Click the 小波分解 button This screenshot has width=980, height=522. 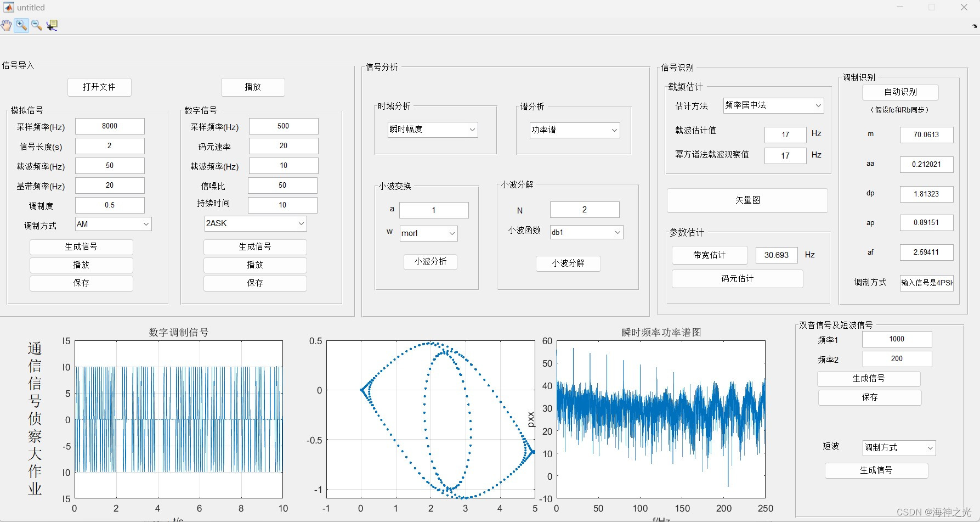(x=568, y=263)
